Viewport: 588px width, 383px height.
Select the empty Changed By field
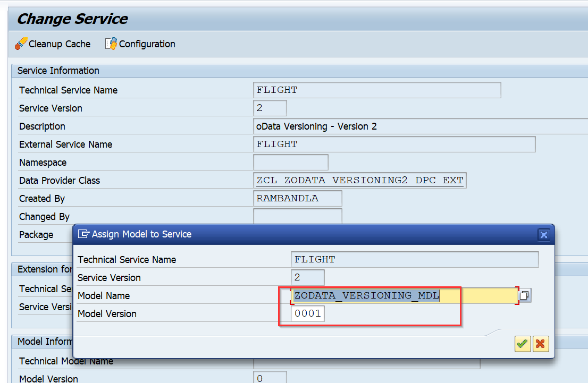pyautogui.click(x=297, y=216)
